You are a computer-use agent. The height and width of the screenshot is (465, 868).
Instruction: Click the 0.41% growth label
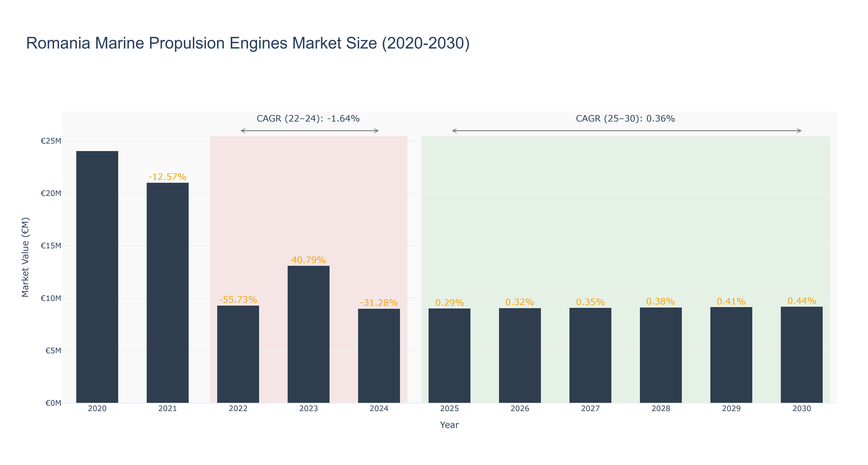point(731,301)
